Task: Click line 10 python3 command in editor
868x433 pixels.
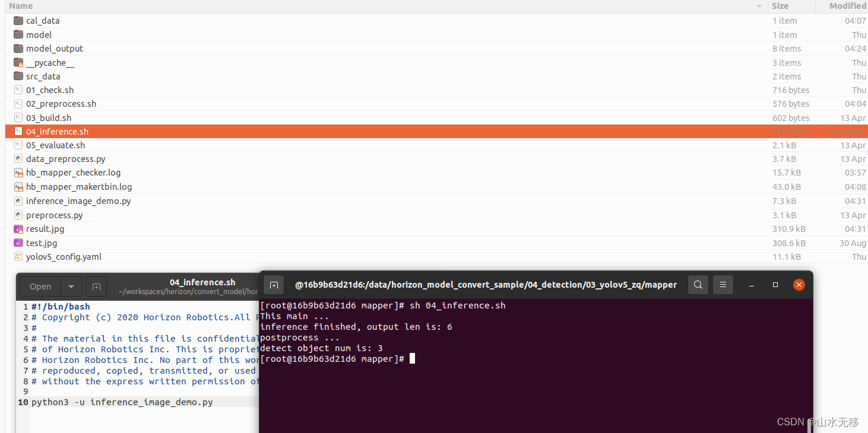Action: click(122, 402)
